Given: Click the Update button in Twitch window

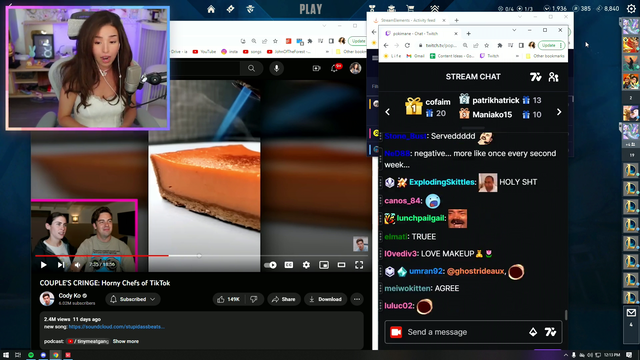Looking at the screenshot, I should (551, 45).
